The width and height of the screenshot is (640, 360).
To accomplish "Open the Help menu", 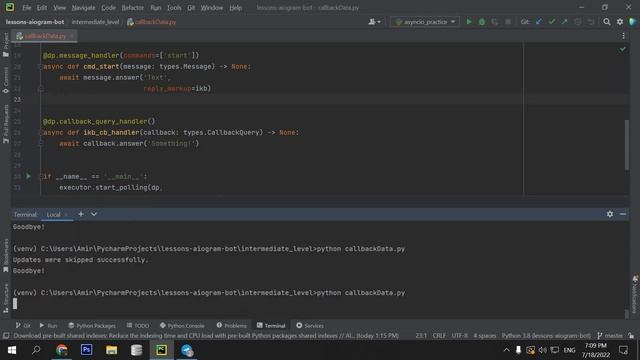I will tap(236, 7).
